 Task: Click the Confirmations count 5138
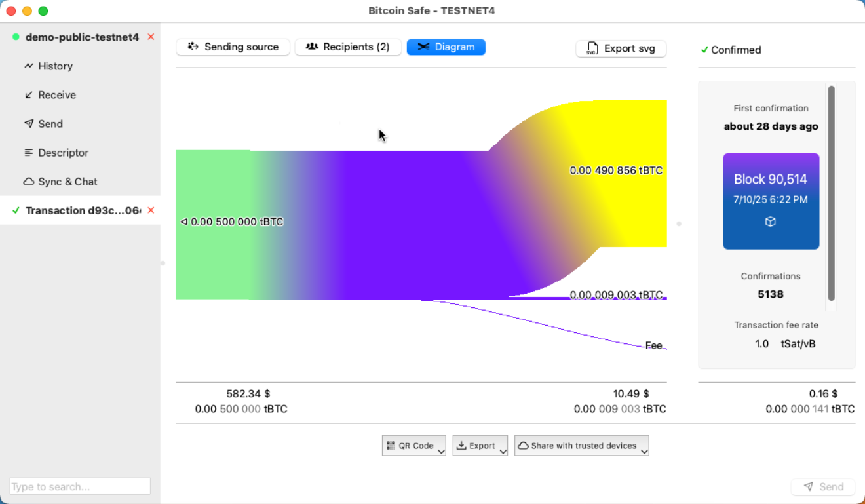(x=771, y=294)
